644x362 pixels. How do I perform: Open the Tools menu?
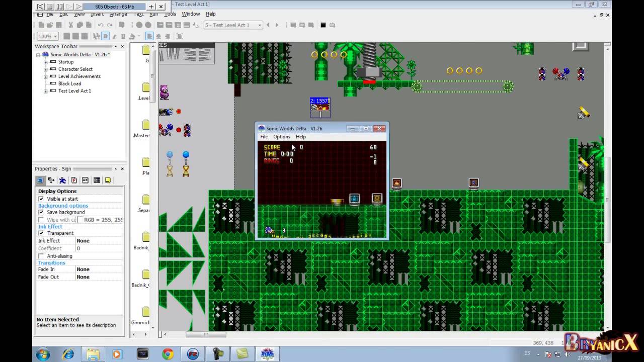[x=170, y=14]
